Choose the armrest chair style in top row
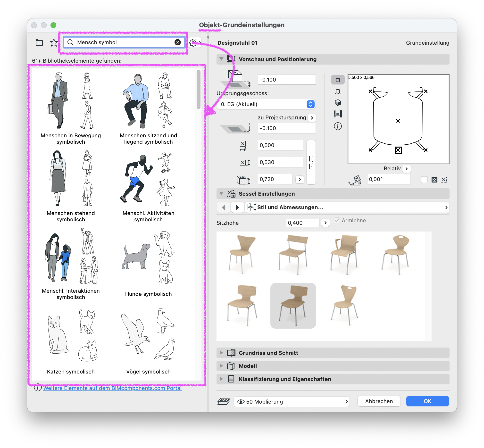The width and height of the screenshot is (484, 448). [x=344, y=255]
